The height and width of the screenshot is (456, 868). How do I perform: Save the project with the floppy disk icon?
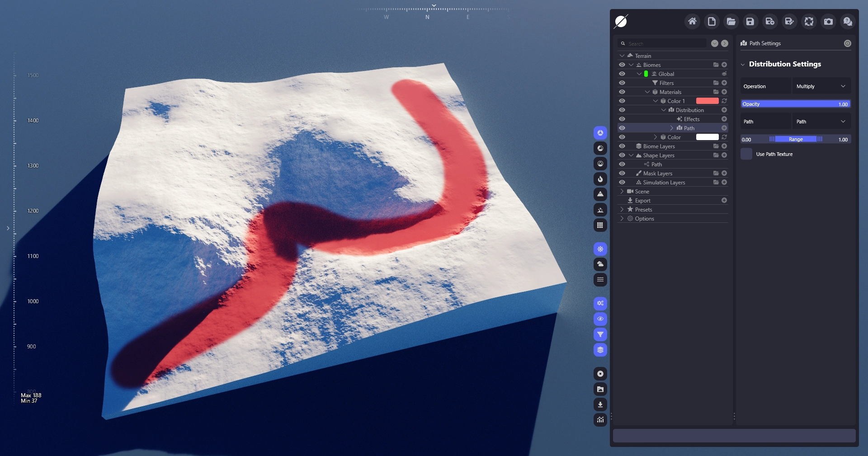(x=750, y=21)
